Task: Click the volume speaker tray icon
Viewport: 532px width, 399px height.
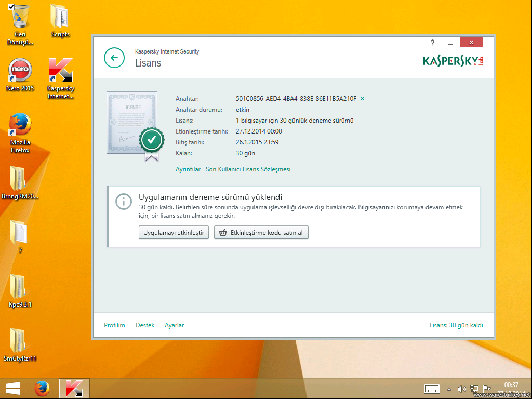Action: (x=461, y=389)
